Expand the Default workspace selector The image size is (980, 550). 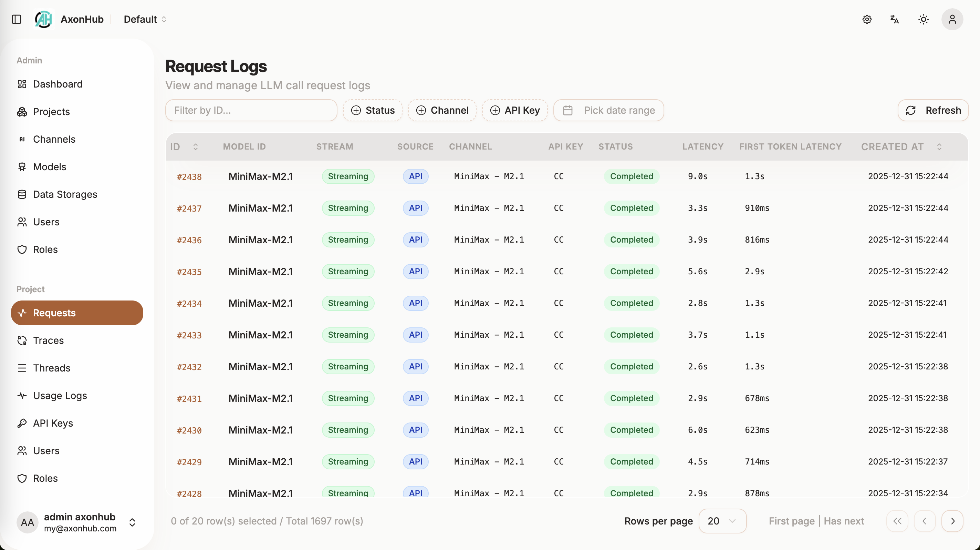pyautogui.click(x=145, y=19)
